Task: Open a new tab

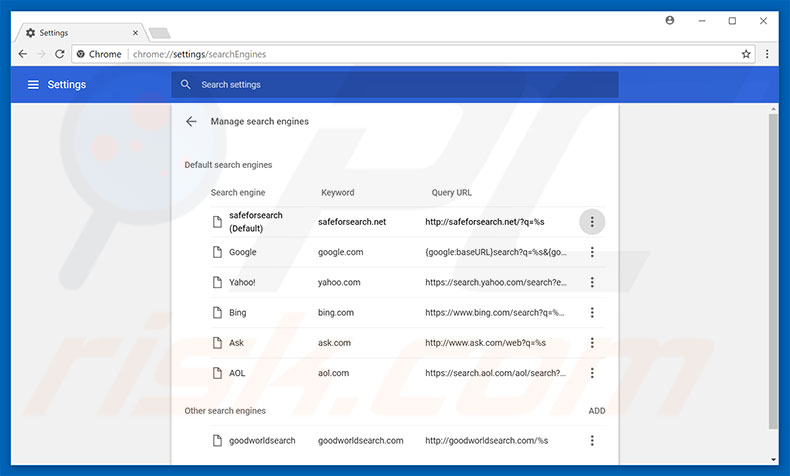Action: pos(160,33)
